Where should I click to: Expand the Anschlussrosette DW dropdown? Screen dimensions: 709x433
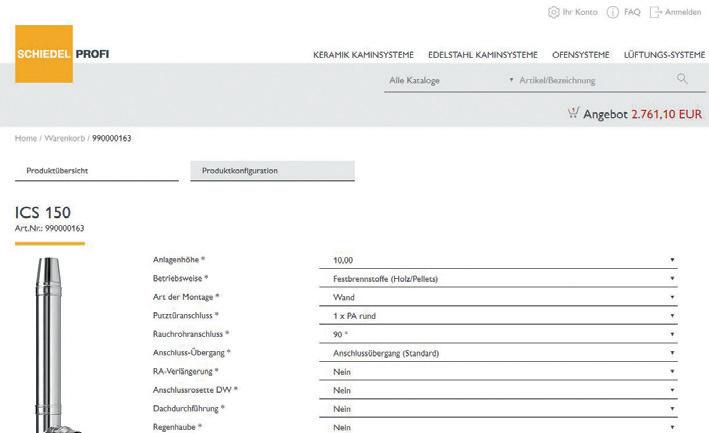498,391
